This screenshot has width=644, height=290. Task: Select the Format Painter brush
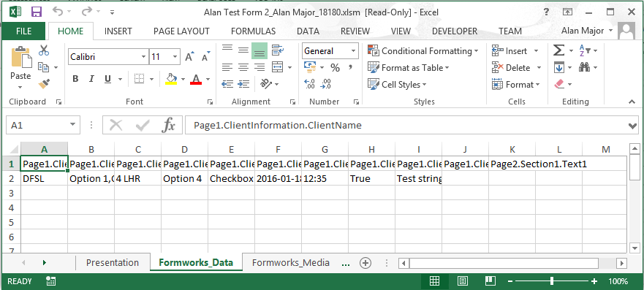pyautogui.click(x=44, y=84)
